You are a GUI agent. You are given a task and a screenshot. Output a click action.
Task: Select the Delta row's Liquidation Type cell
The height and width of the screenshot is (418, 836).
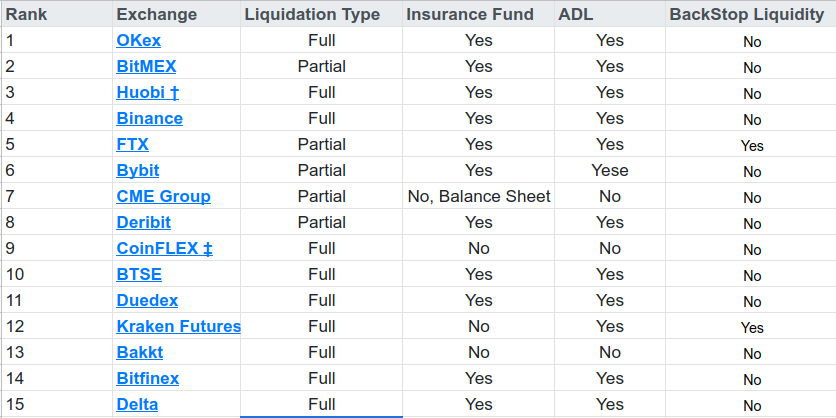(321, 404)
